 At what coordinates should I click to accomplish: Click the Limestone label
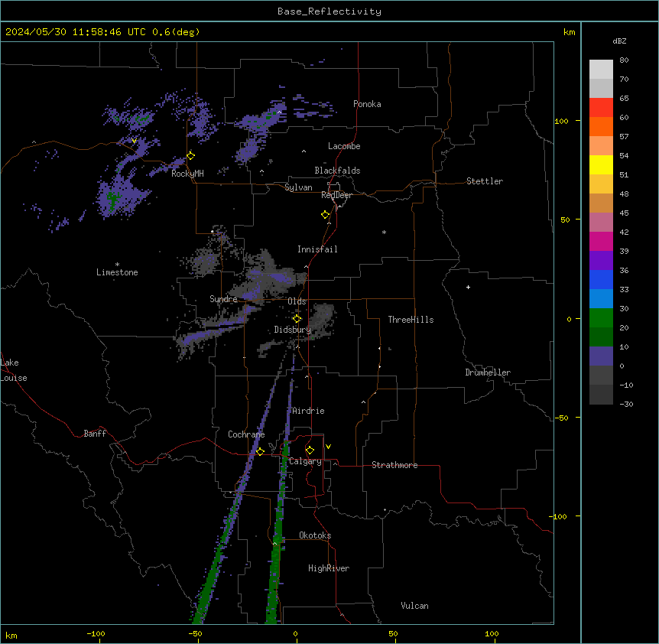(117, 272)
